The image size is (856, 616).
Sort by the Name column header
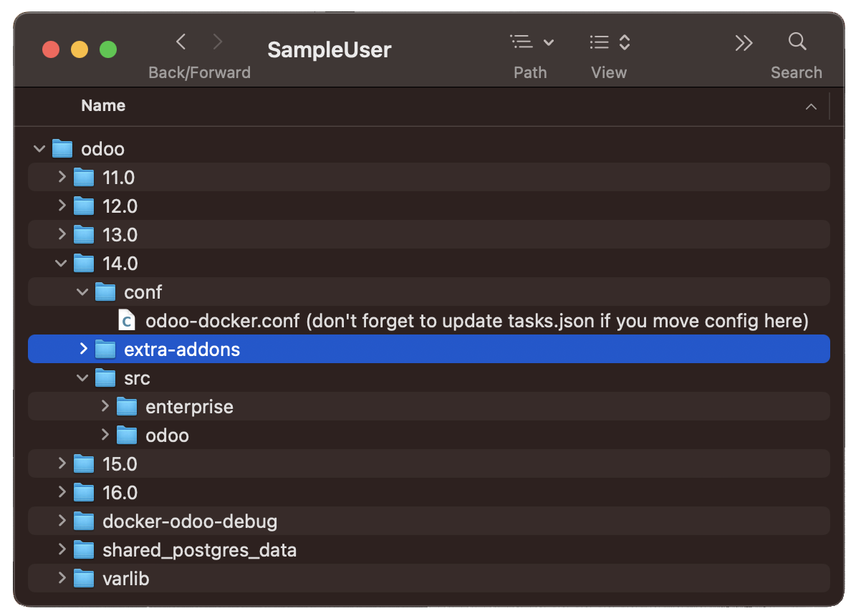pos(103,106)
